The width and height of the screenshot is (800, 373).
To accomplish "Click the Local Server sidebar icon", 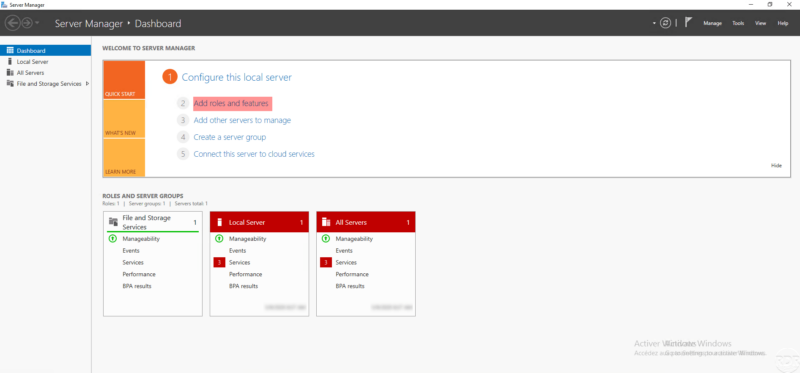I will 10,61.
